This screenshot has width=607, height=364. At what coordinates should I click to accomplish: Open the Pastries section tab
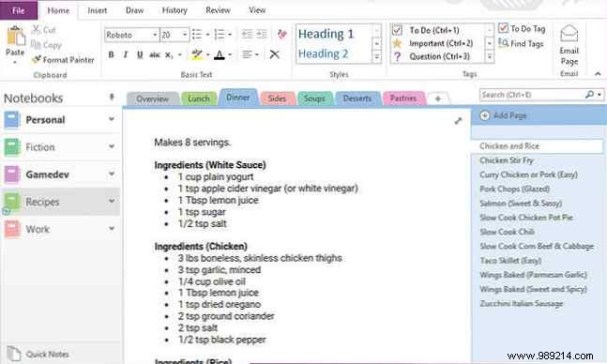tap(403, 99)
